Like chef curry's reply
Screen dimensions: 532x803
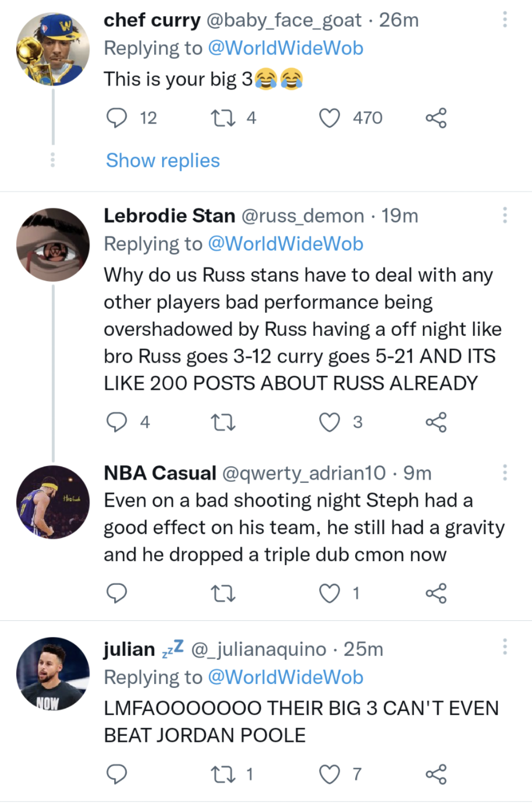tap(330, 117)
